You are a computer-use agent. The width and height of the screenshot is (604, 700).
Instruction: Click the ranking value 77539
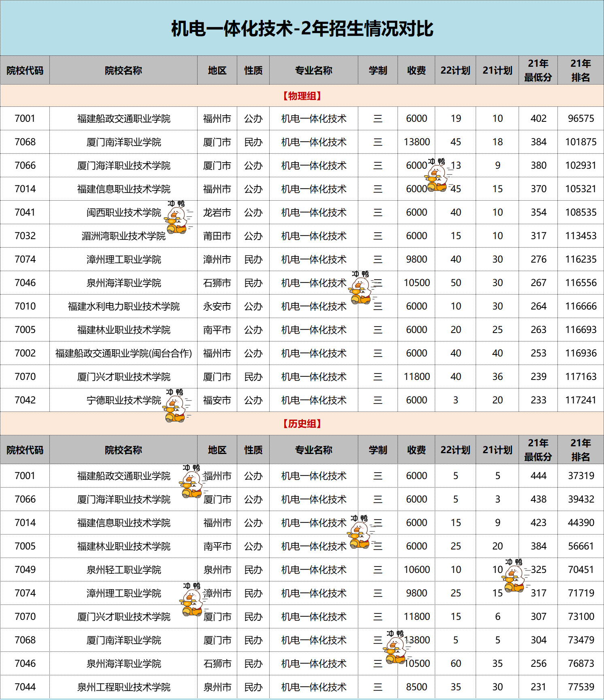pos(581,687)
